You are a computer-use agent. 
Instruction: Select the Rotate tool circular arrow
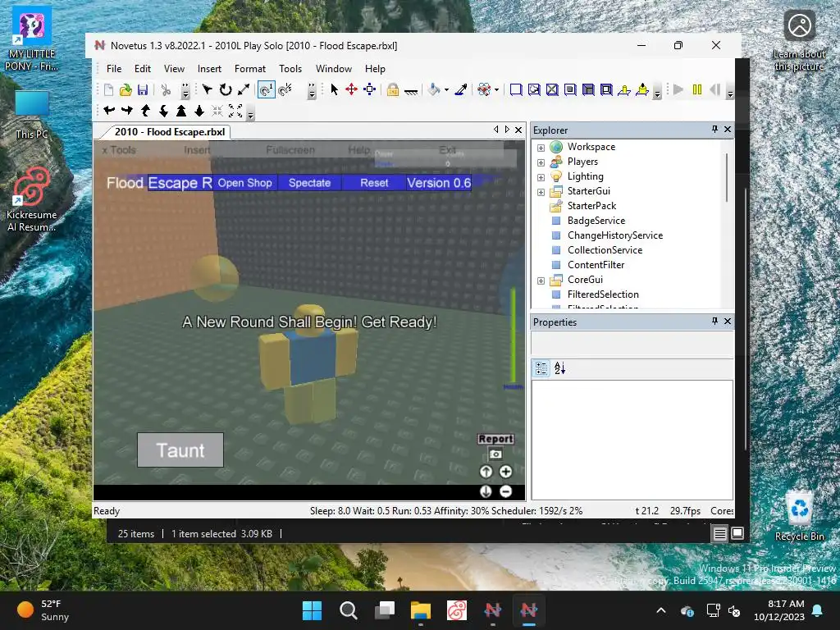pyautogui.click(x=226, y=89)
